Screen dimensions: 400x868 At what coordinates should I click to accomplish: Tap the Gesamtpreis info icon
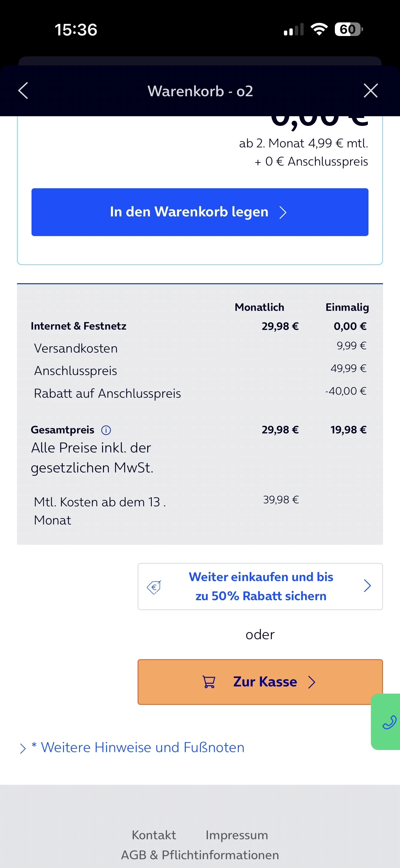pyautogui.click(x=106, y=430)
